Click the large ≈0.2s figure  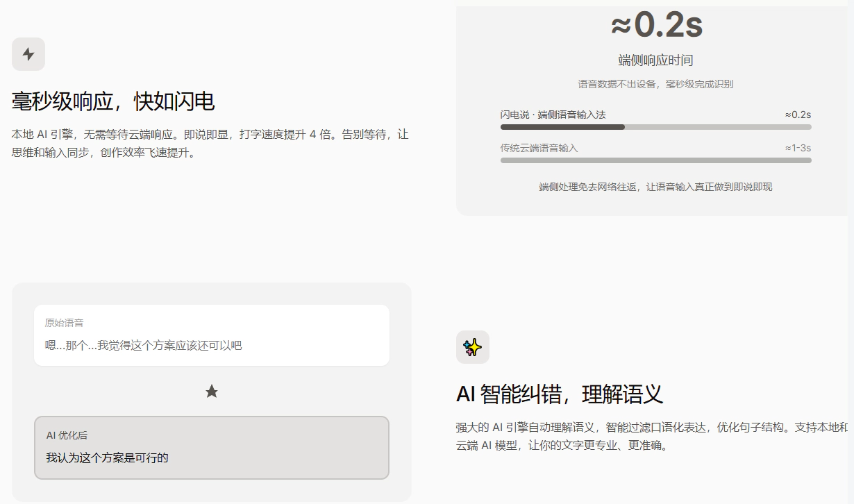coord(656,26)
